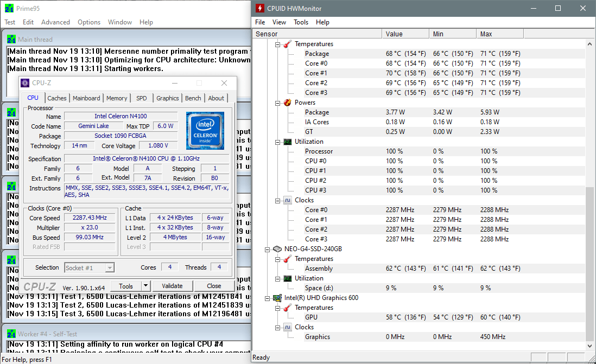This screenshot has height=364, width=596.
Task: Switch to the Bench tab in CPU-Z
Action: (x=193, y=98)
